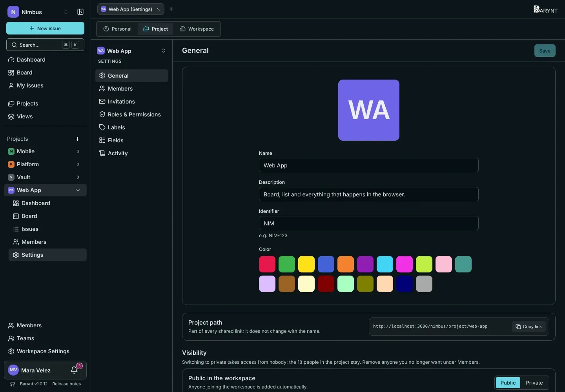Open the notifications bell

[x=74, y=370]
